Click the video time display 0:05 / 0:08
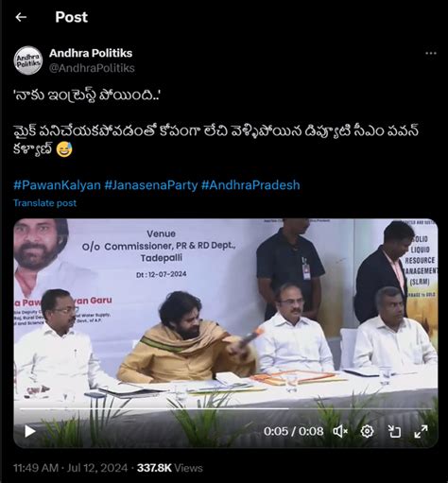This screenshot has height=483, width=448. 293,431
